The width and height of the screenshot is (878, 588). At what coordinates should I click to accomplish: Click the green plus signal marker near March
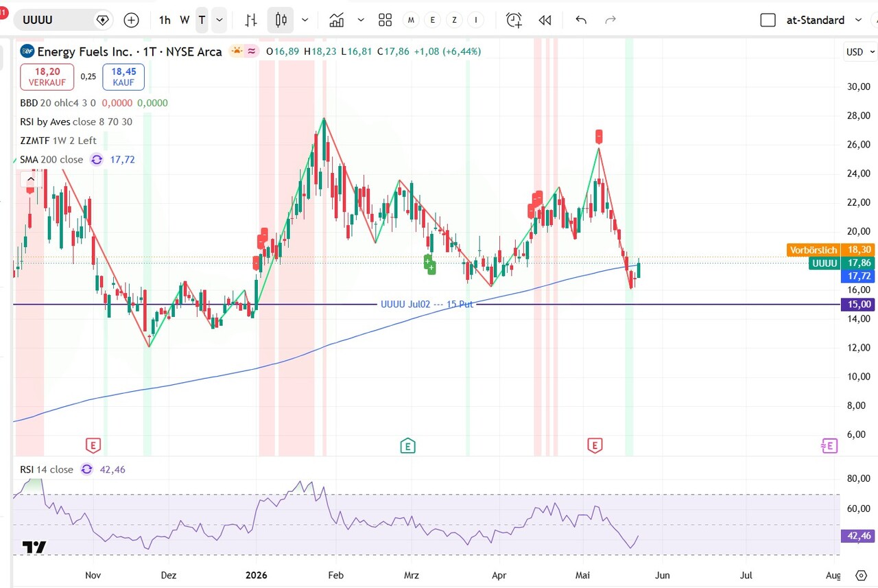[429, 264]
